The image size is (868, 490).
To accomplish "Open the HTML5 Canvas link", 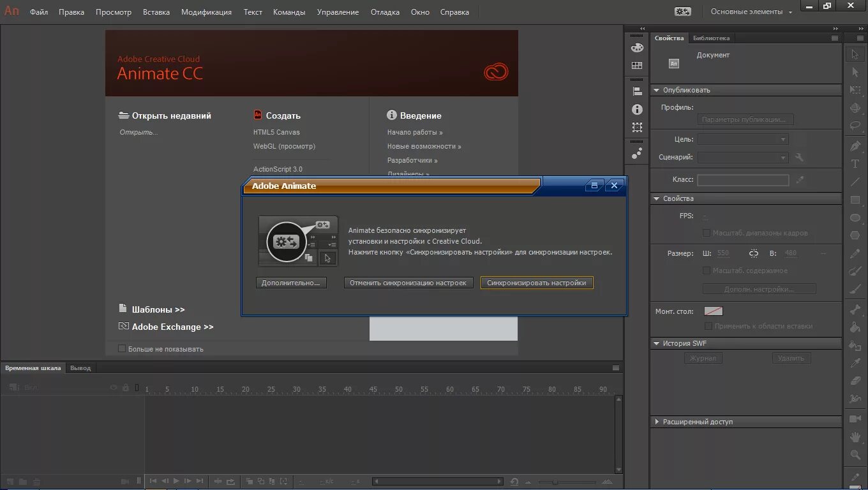I will [276, 132].
